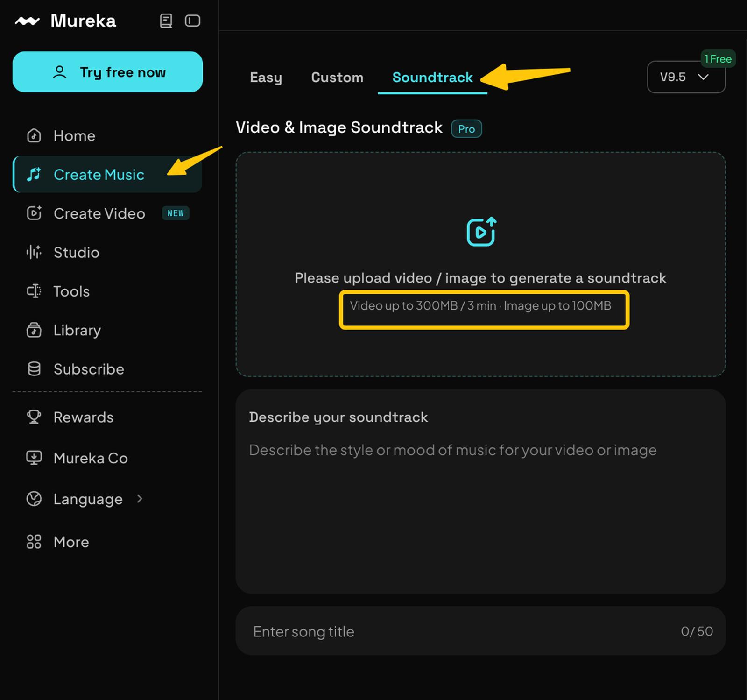This screenshot has width=747, height=700.
Task: Click the Library icon in sidebar
Action: 34,330
